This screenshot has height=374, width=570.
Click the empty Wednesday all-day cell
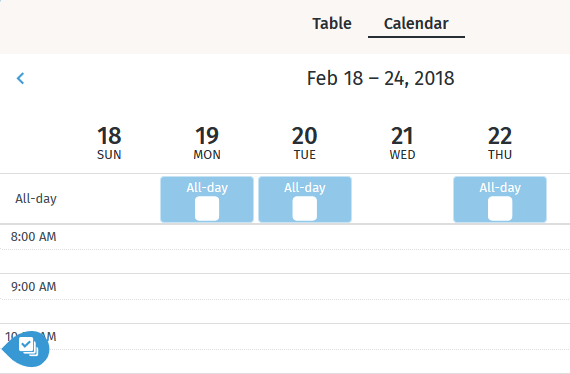pyautogui.click(x=402, y=199)
